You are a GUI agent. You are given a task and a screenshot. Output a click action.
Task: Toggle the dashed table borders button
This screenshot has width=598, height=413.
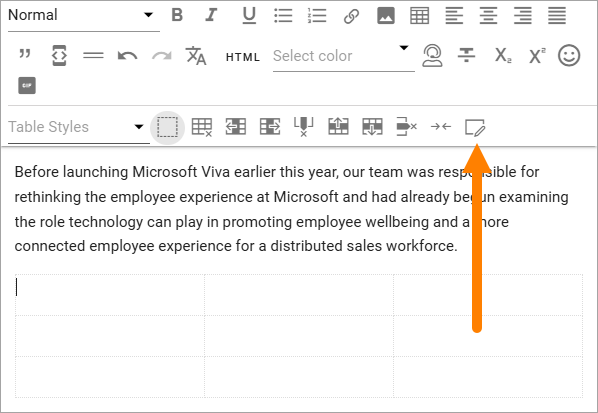(167, 127)
